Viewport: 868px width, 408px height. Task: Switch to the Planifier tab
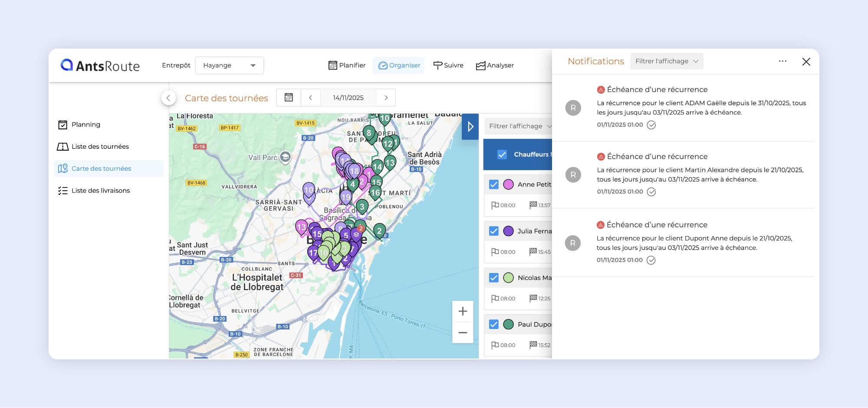coord(347,66)
